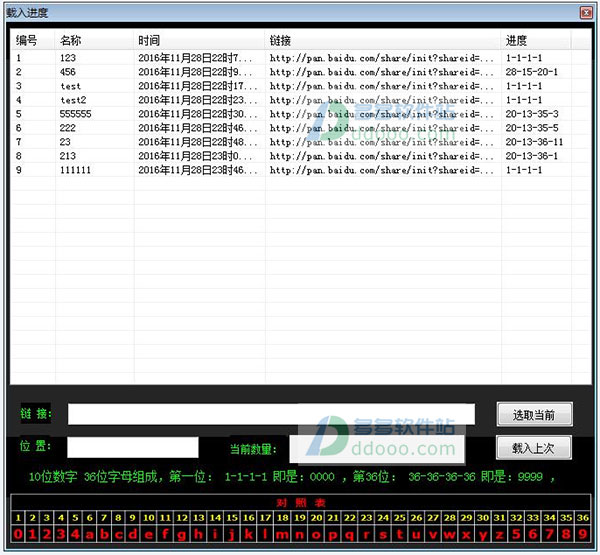The width and height of the screenshot is (600, 555).
Task: Click row number 9 in 编号 column
Action: click(x=19, y=170)
